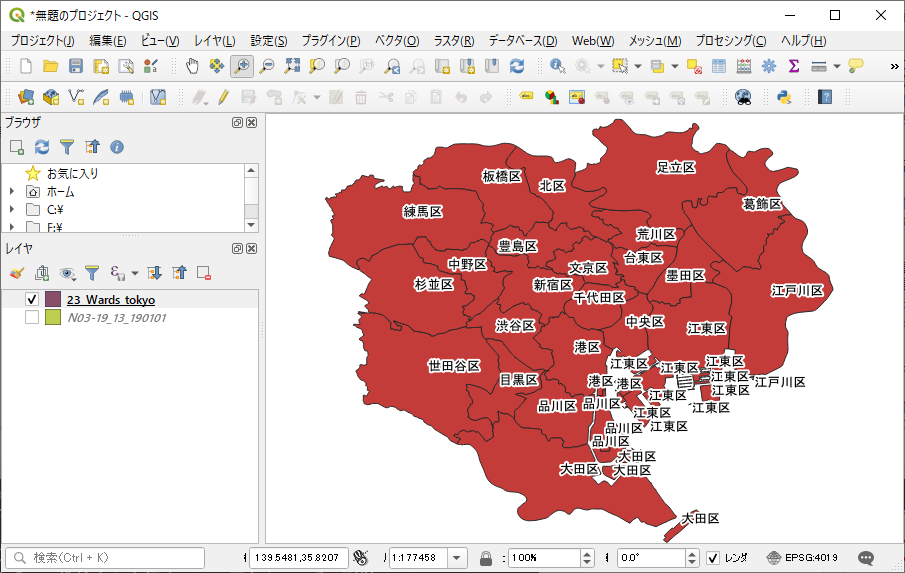
Task: Open the map scale dropdown
Action: (457, 557)
